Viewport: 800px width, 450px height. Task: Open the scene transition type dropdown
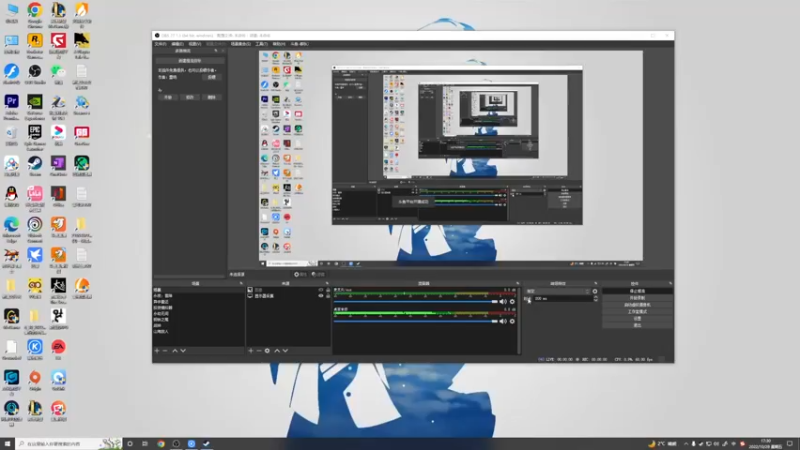[x=558, y=291]
